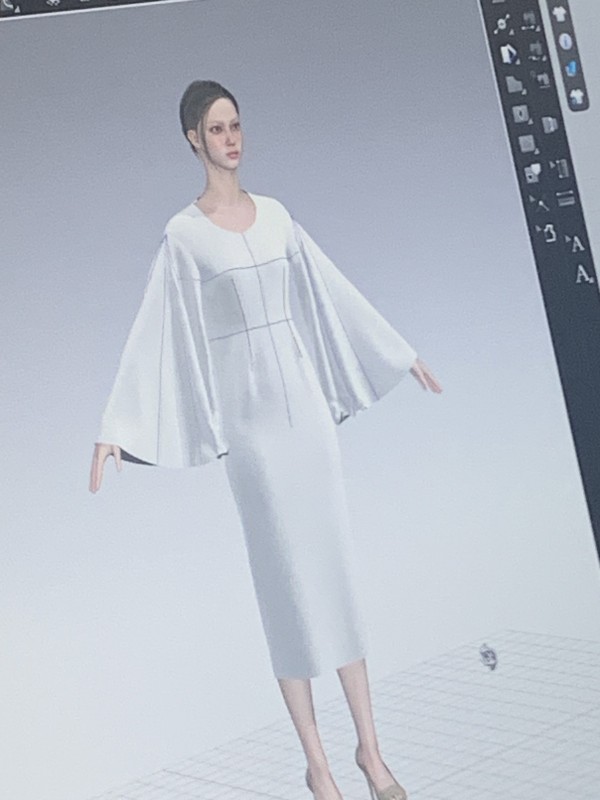Select the lower "A" annotation tool
The width and height of the screenshot is (600, 800).
[x=584, y=275]
